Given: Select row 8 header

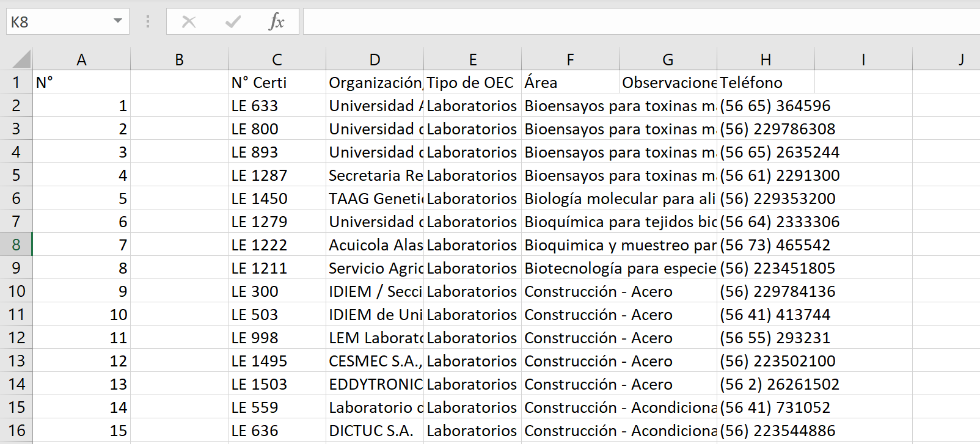Looking at the screenshot, I should pos(16,245).
